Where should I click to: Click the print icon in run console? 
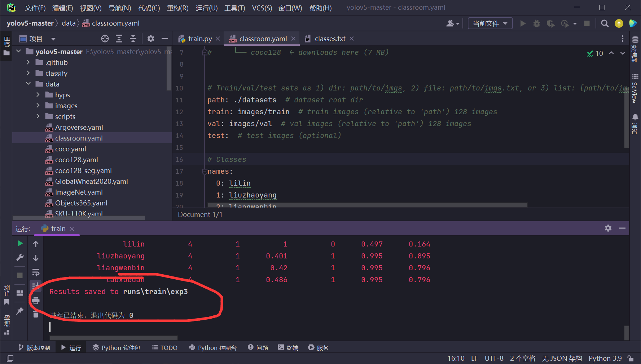click(36, 300)
